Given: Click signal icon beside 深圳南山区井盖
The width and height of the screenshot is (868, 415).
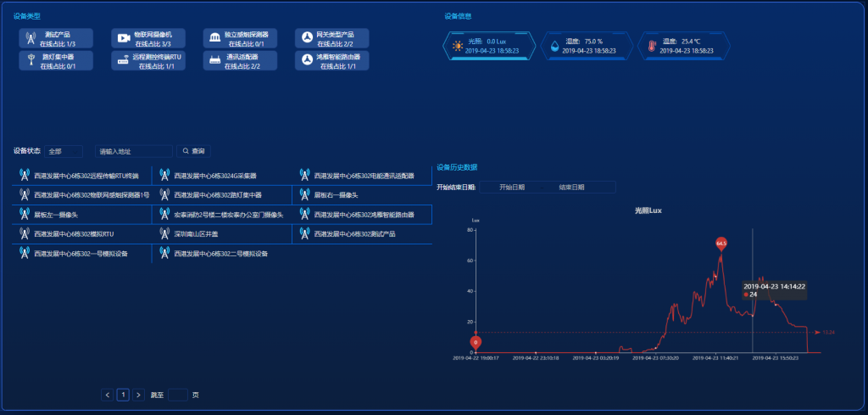Looking at the screenshot, I should click(164, 233).
